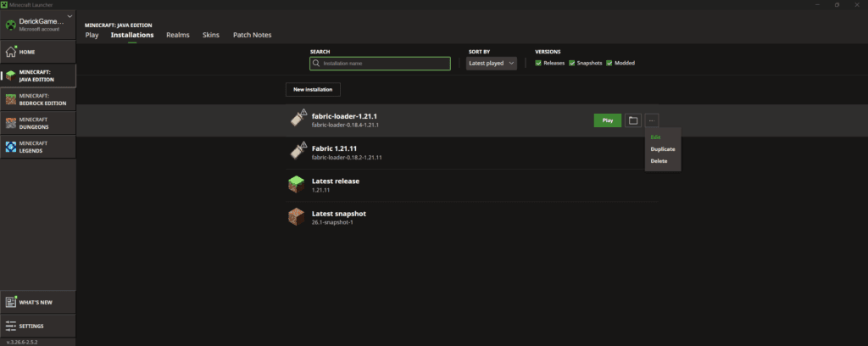Open launcher Settings in sidebar
The image size is (868, 346).
38,326
